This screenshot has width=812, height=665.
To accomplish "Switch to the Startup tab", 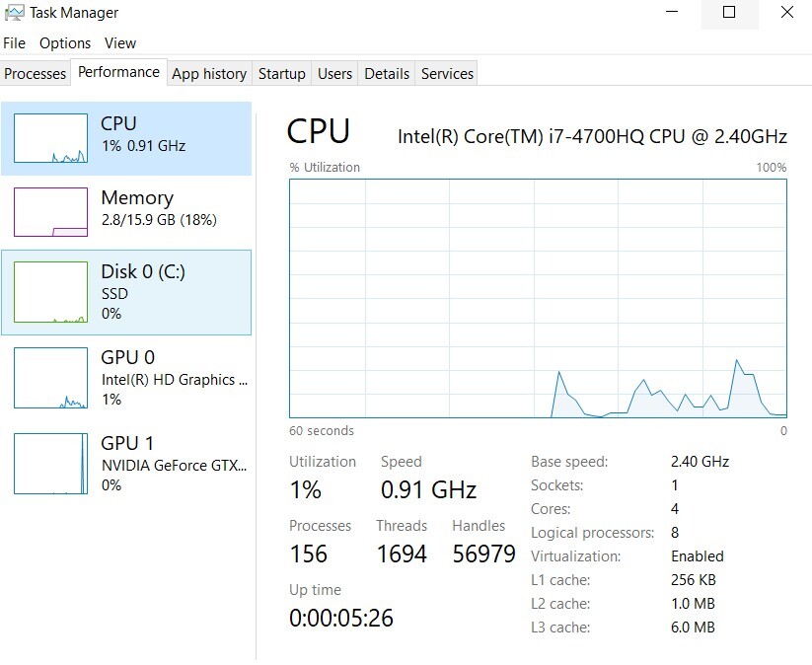I will [282, 74].
